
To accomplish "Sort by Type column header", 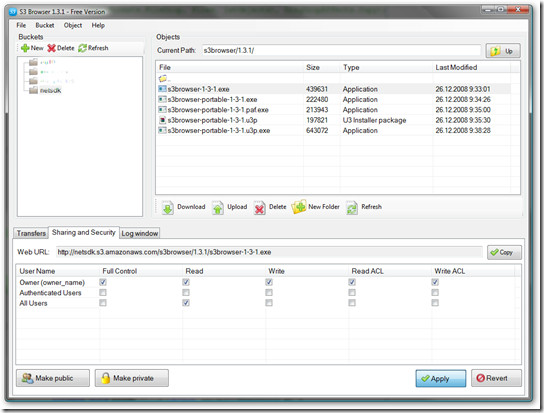I will (x=386, y=67).
